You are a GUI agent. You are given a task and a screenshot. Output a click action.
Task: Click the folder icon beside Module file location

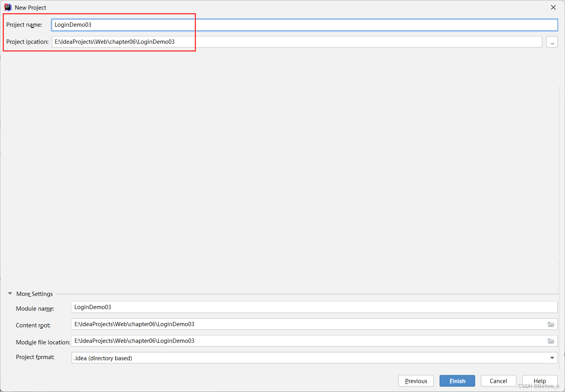(x=551, y=341)
